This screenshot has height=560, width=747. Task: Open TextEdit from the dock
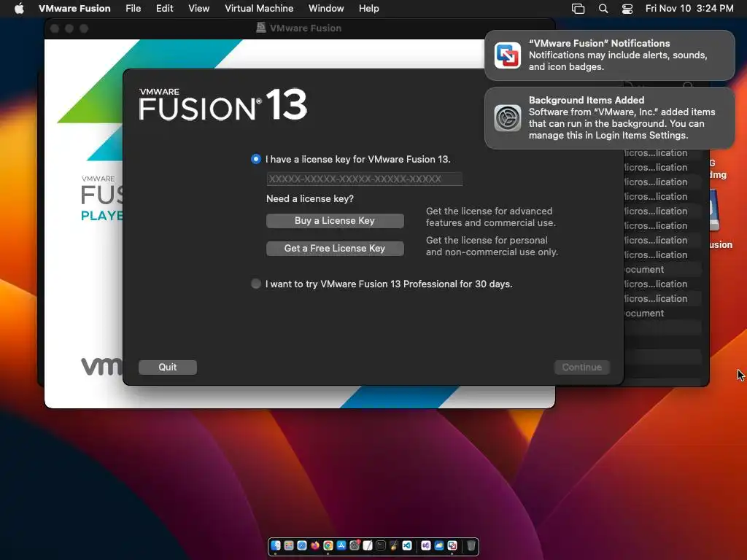tap(368, 545)
